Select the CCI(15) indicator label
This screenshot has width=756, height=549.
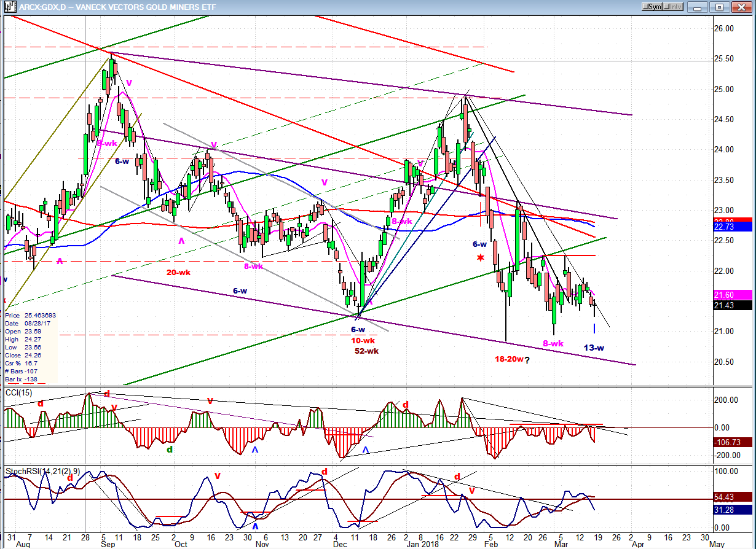pos(18,392)
